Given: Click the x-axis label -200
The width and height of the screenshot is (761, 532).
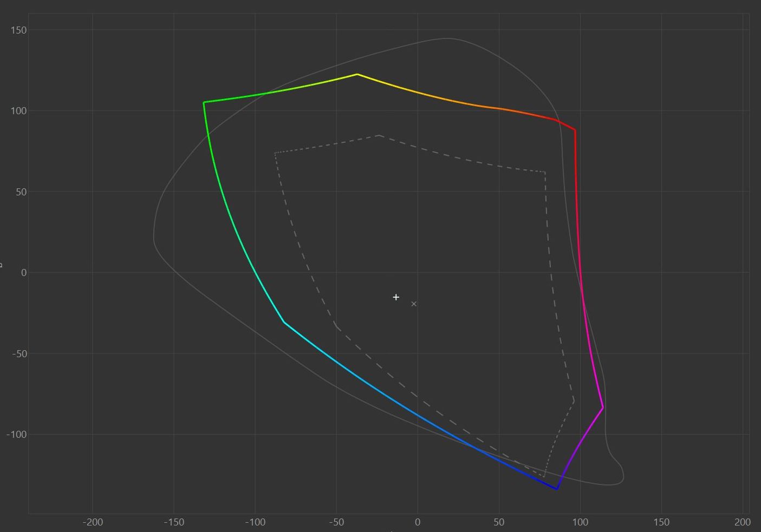Looking at the screenshot, I should pos(93,522).
